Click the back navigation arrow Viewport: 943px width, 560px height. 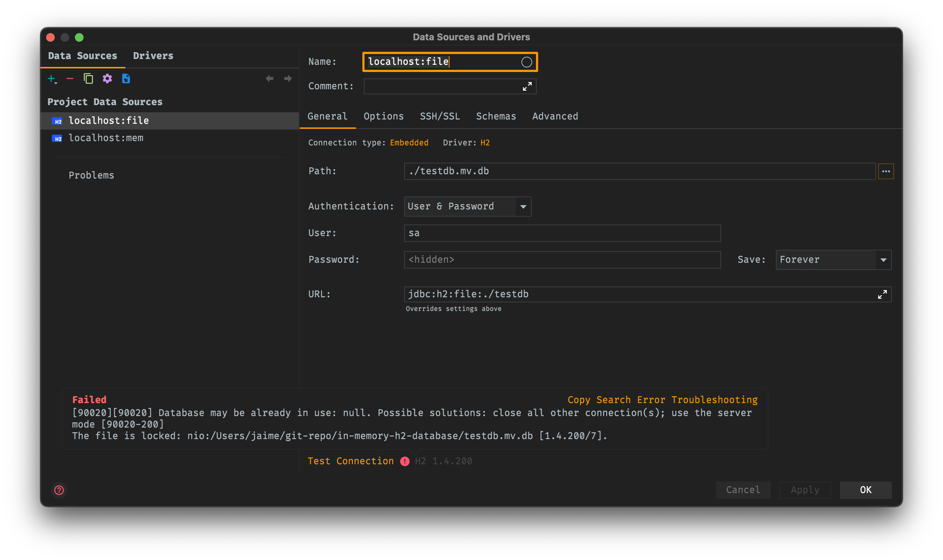point(269,78)
